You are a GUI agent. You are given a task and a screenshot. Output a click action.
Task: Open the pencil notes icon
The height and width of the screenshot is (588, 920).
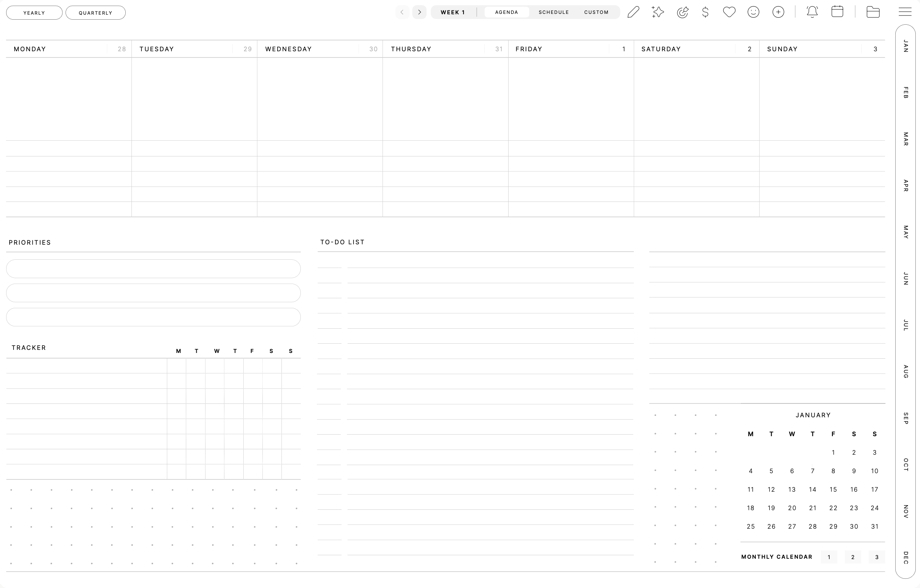[634, 12]
